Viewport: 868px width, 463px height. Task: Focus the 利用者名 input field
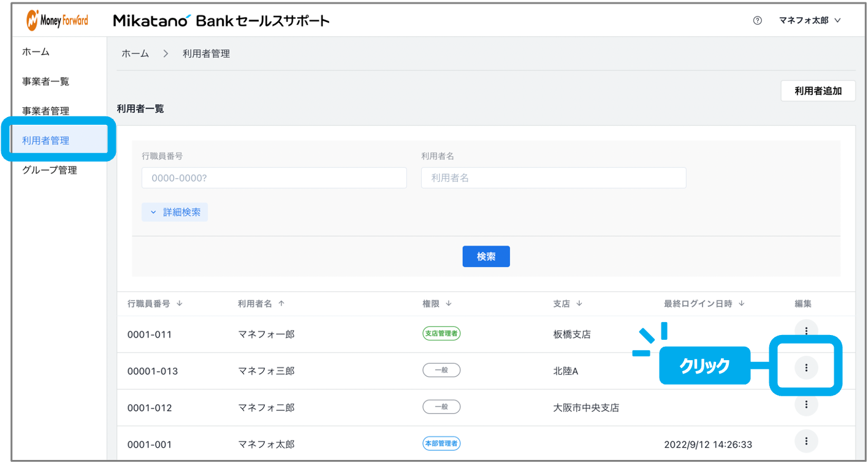[x=554, y=178]
